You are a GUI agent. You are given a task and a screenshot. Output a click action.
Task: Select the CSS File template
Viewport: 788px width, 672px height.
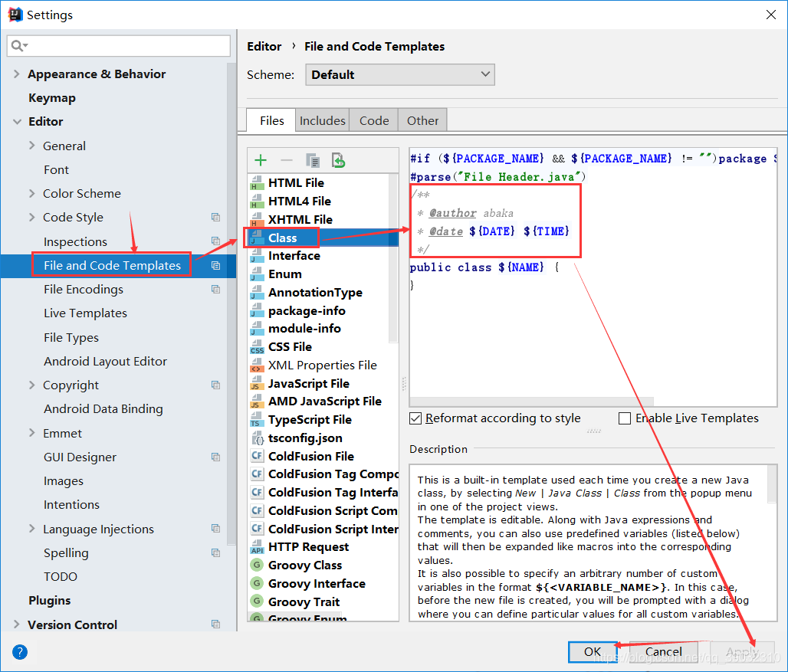pyautogui.click(x=323, y=347)
